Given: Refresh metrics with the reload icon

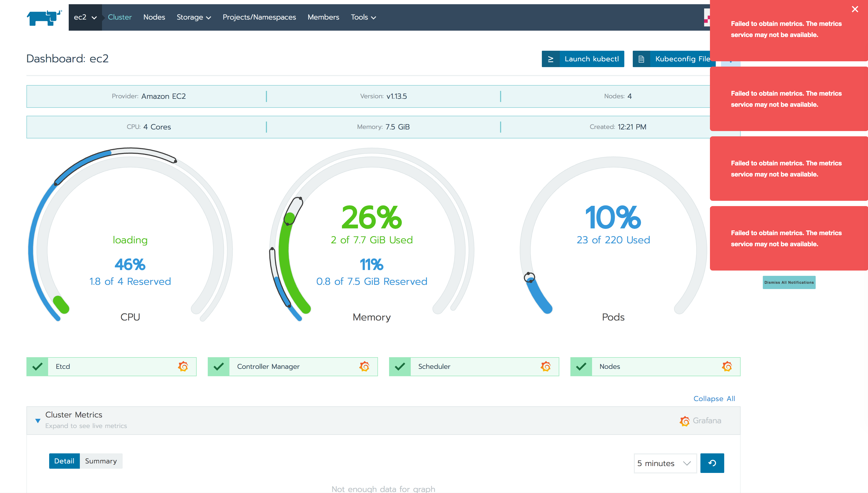Looking at the screenshot, I should pyautogui.click(x=712, y=463).
